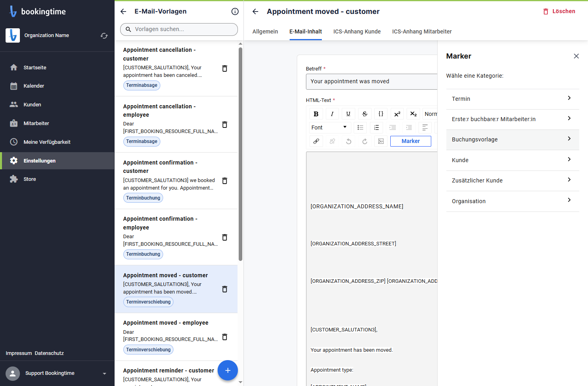588x386 pixels.
Task: Delete Appointment cancellation - employee template
Action: [x=225, y=125]
